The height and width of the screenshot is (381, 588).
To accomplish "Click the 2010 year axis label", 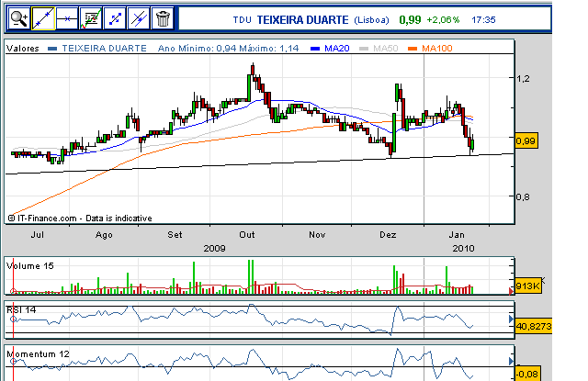I will (x=463, y=249).
